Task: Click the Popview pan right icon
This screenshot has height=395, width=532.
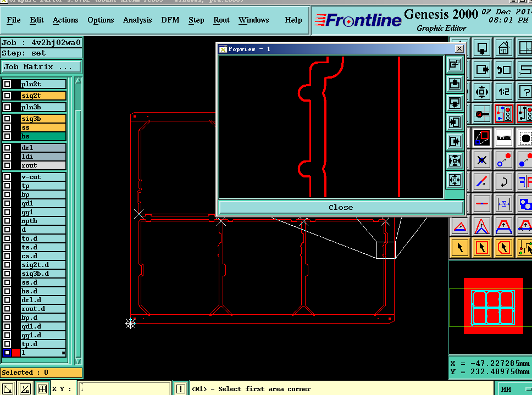Action: pyautogui.click(x=455, y=141)
